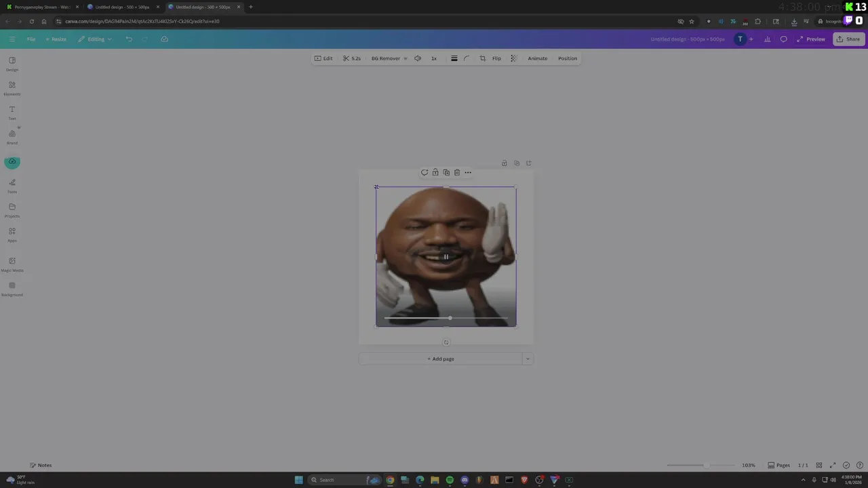868x488 pixels.
Task: Pause the video on canvas
Action: coord(446,257)
